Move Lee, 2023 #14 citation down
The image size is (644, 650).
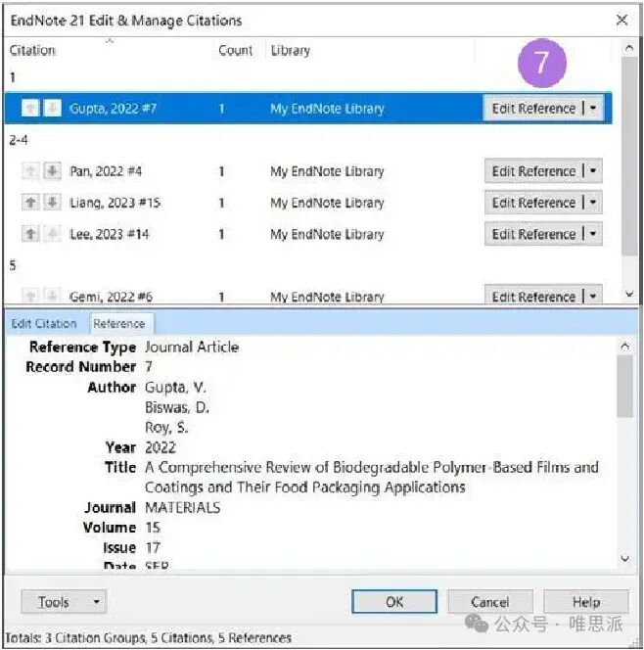[52, 234]
